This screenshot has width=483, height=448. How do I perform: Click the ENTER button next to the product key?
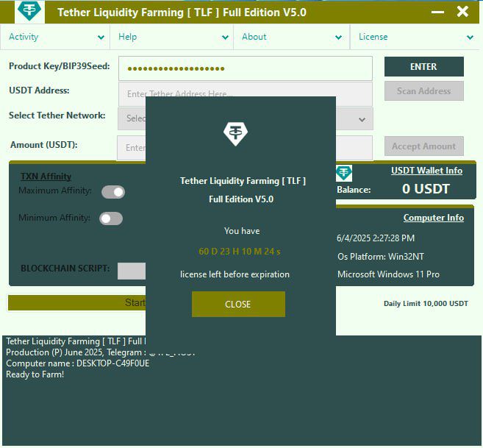423,67
